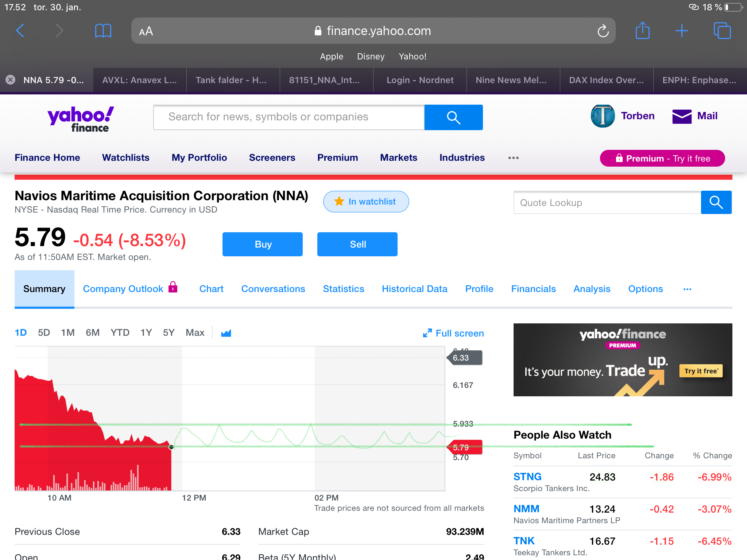Open Safari bookmarks book icon
This screenshot has height=560, width=747.
point(103,31)
